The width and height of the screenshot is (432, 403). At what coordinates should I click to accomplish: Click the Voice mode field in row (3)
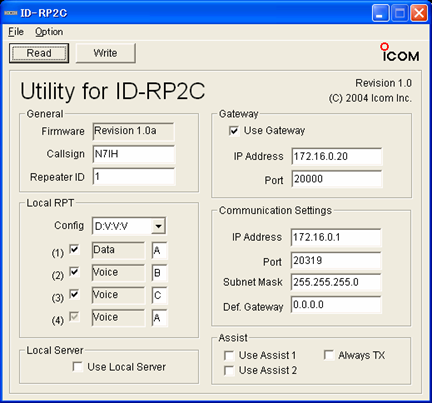118,295
